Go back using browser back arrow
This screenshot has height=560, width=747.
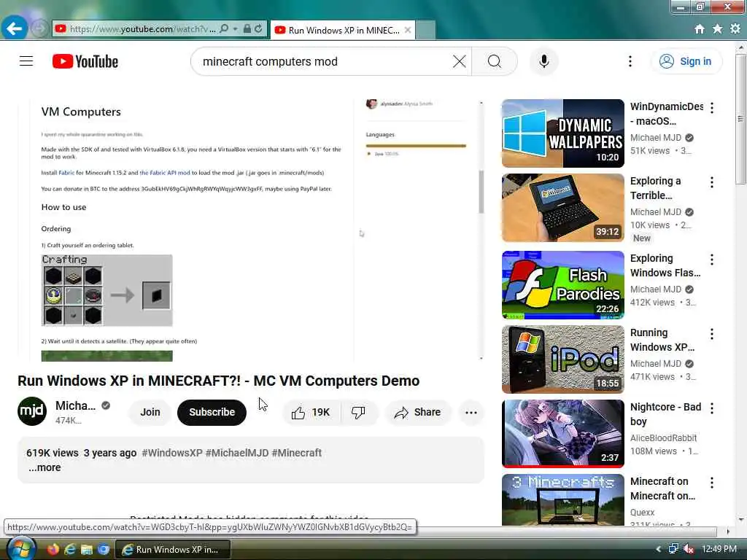14,28
